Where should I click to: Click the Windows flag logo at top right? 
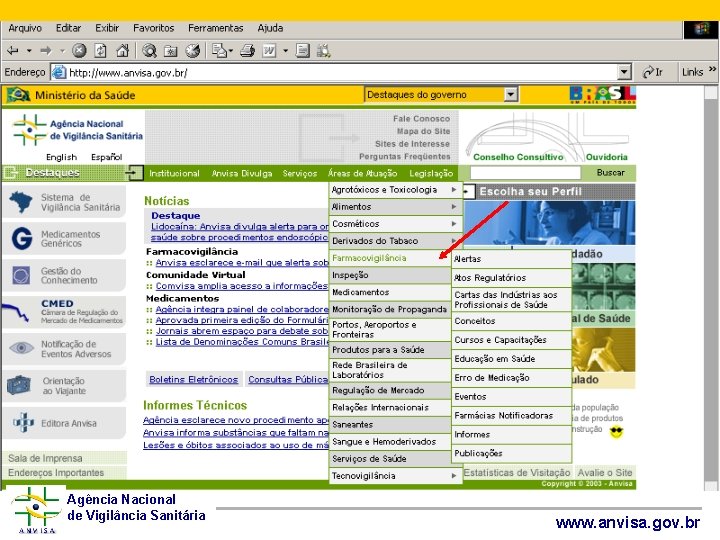click(x=701, y=30)
